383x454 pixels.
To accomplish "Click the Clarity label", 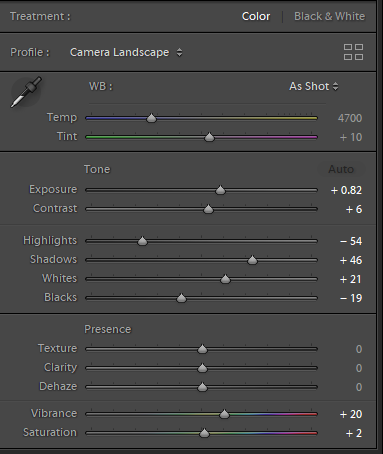I will [x=60, y=367].
